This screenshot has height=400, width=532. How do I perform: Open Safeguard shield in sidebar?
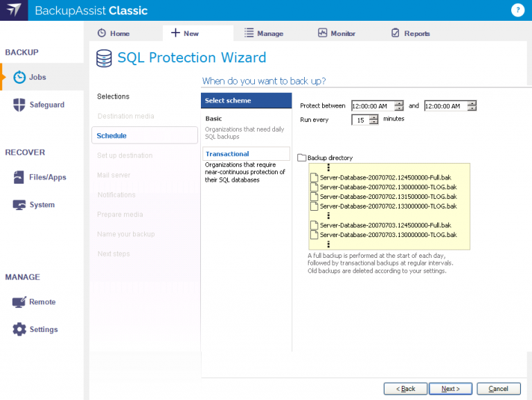coord(46,105)
